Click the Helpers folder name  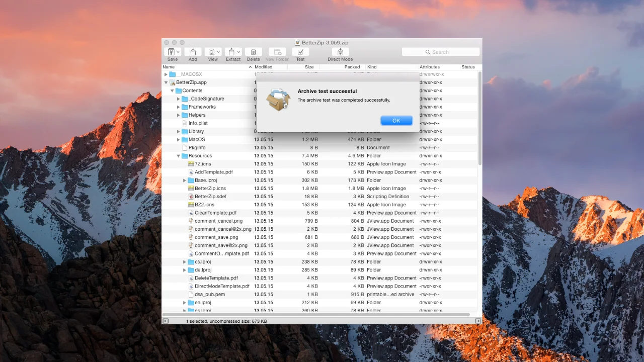coord(197,115)
